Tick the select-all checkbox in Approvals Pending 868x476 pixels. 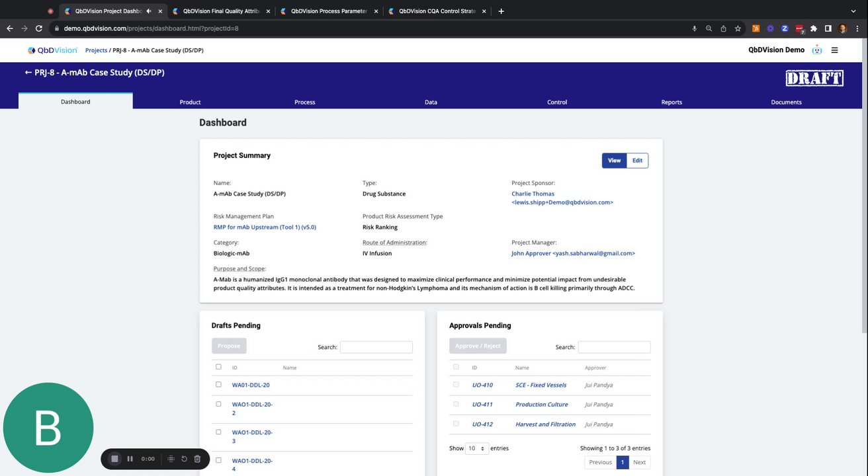456,367
